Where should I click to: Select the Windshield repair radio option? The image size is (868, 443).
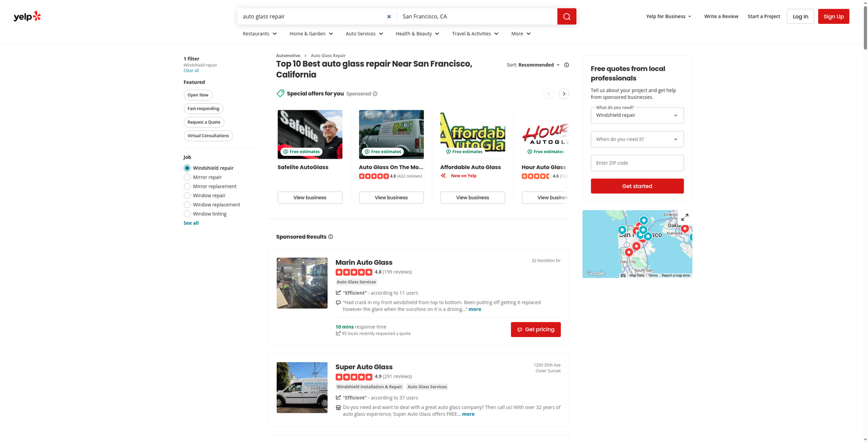(187, 168)
